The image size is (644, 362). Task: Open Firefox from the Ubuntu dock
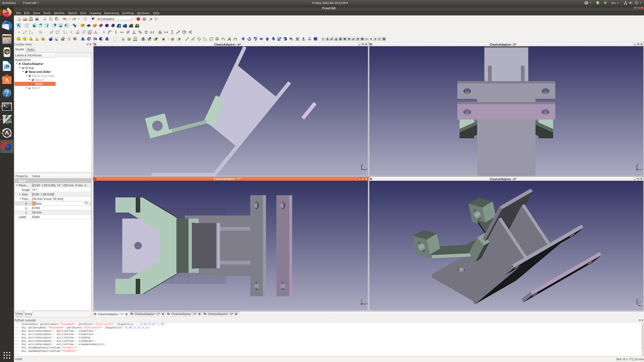pyautogui.click(x=7, y=12)
